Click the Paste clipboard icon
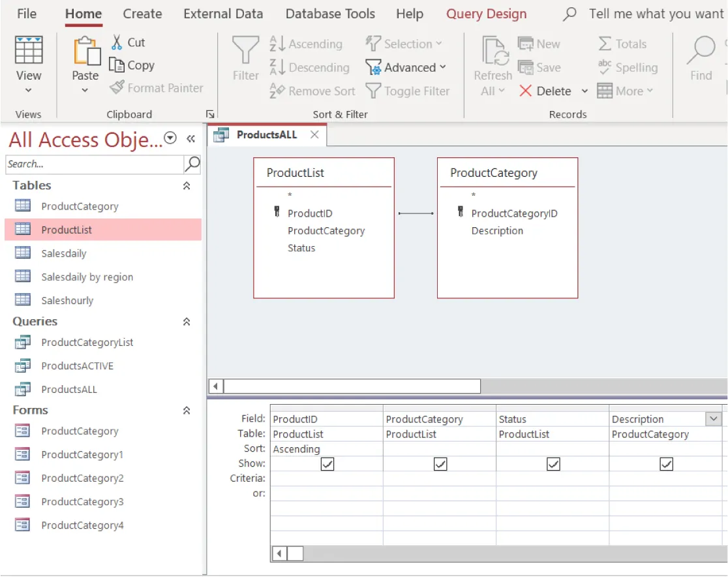 pos(85,51)
